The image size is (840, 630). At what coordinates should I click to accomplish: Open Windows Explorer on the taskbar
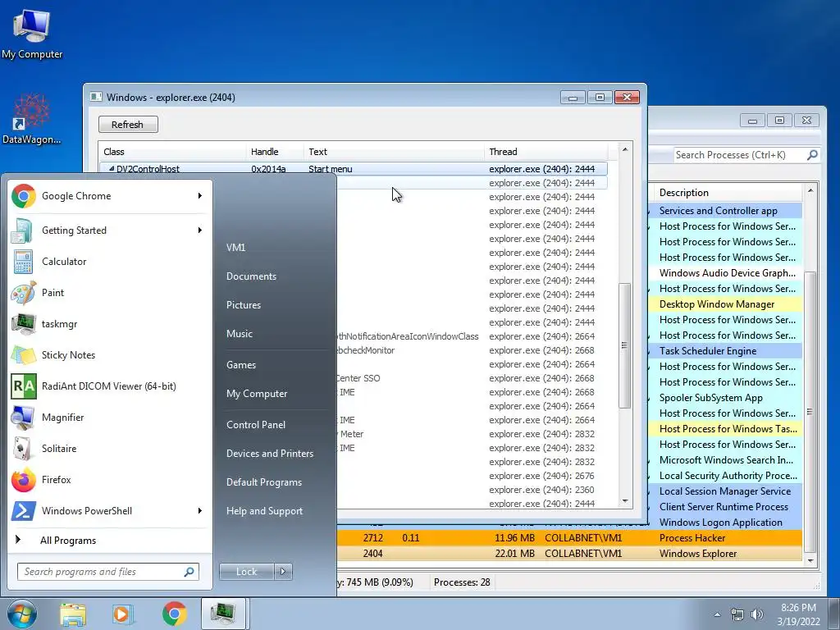tap(73, 614)
